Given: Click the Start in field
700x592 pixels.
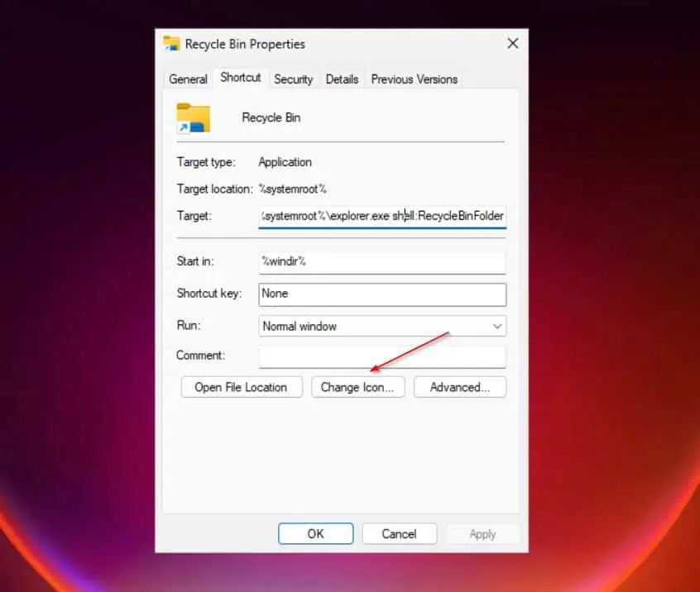Looking at the screenshot, I should [382, 262].
